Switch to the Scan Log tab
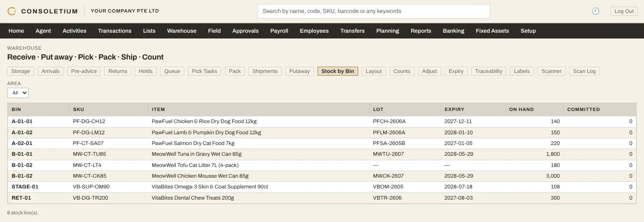The height and width of the screenshot is (222, 644). (x=585, y=71)
